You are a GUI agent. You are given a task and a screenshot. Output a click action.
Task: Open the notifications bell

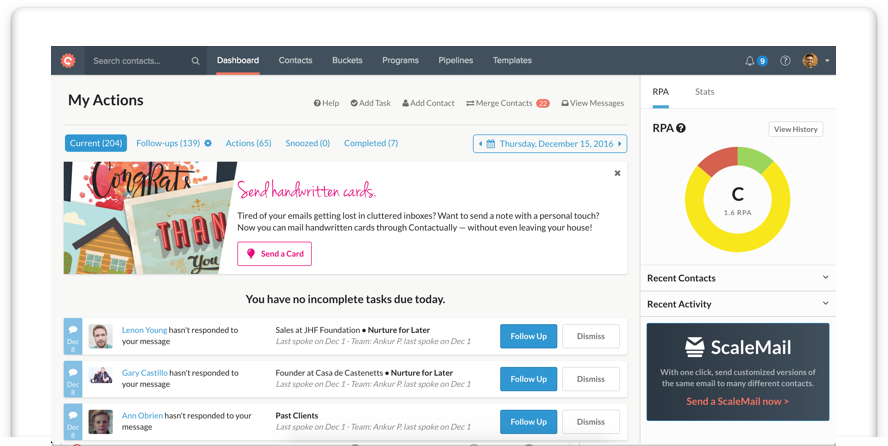coord(750,61)
